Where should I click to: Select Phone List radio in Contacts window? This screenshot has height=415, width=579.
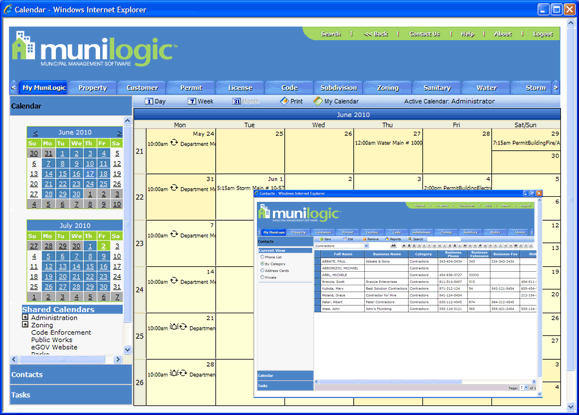coord(262,257)
